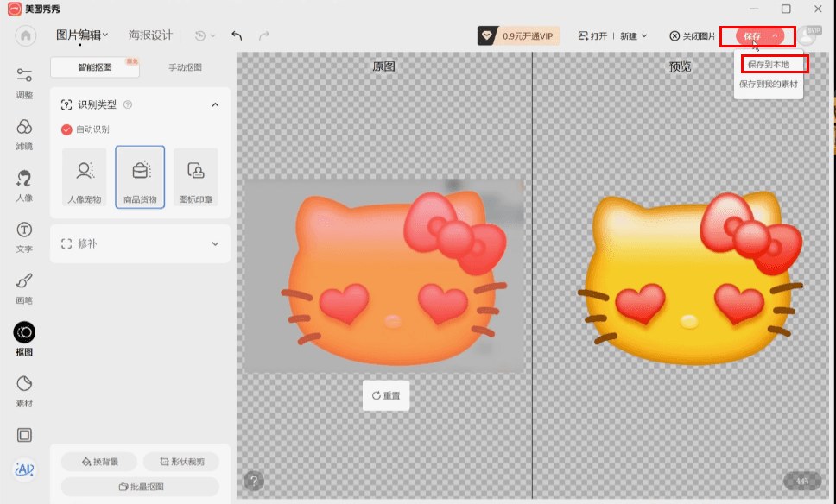Viewport: 836px width, 504px height.
Task: Click the 批量抠图 button
Action: 140,487
